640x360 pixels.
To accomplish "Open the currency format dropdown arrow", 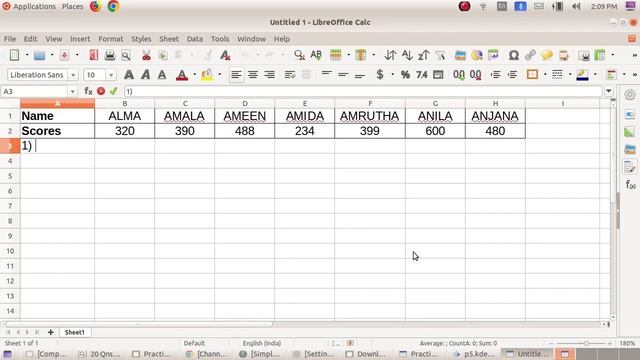I will 392,75.
